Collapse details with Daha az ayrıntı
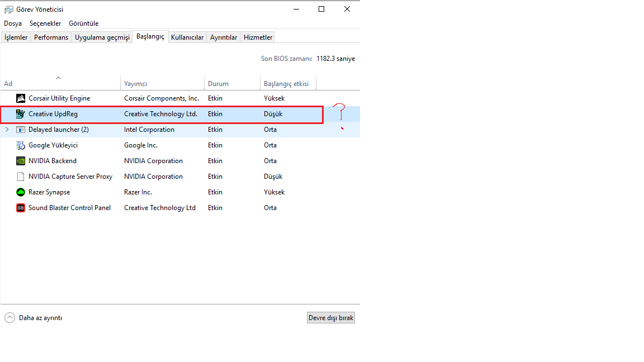This screenshot has width=644, height=362. [x=34, y=318]
